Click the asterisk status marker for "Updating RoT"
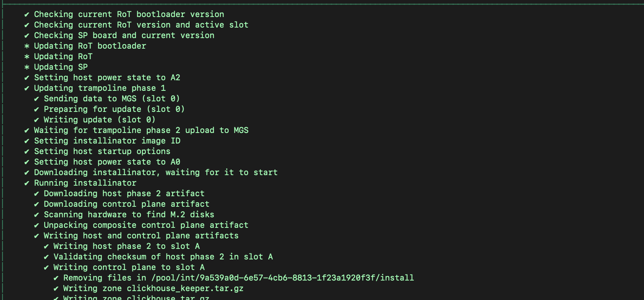 tap(27, 57)
